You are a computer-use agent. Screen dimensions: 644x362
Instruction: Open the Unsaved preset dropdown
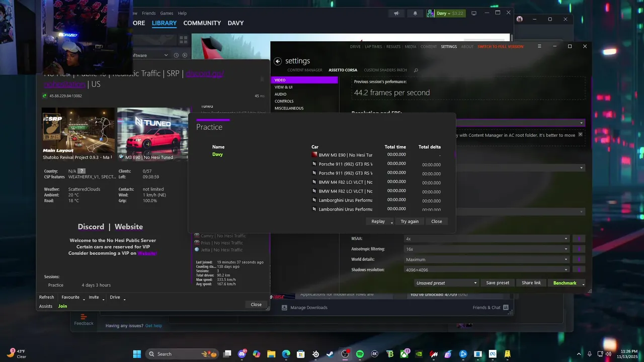[x=446, y=283]
